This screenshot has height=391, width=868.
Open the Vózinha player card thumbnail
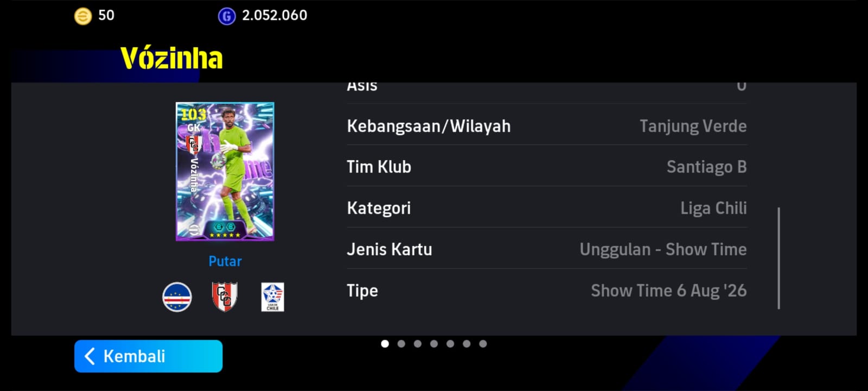point(225,172)
